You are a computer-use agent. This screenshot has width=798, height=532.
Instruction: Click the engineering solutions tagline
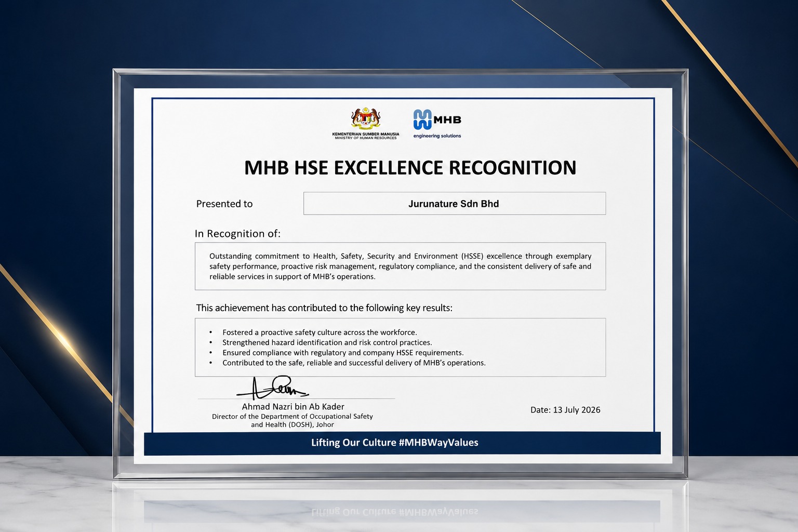[437, 136]
